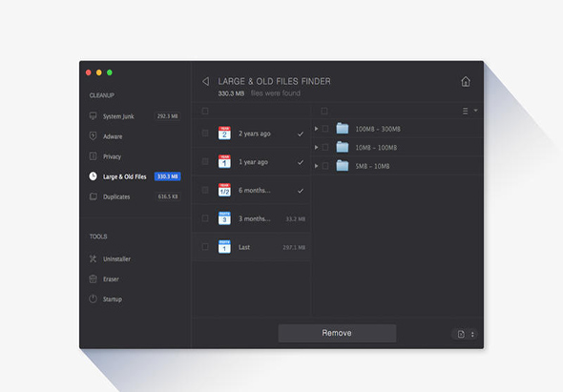Click the Large & Old Files clock icon

tap(93, 176)
